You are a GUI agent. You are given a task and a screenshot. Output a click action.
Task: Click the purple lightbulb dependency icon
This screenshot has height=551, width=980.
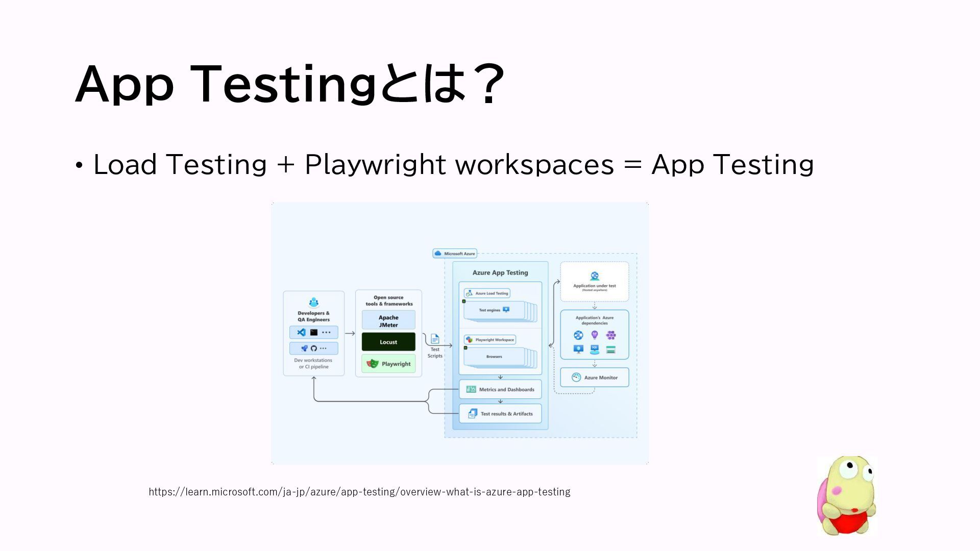595,335
